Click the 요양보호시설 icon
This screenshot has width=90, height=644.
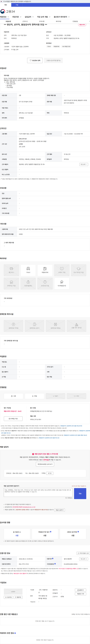[x=45, y=283]
